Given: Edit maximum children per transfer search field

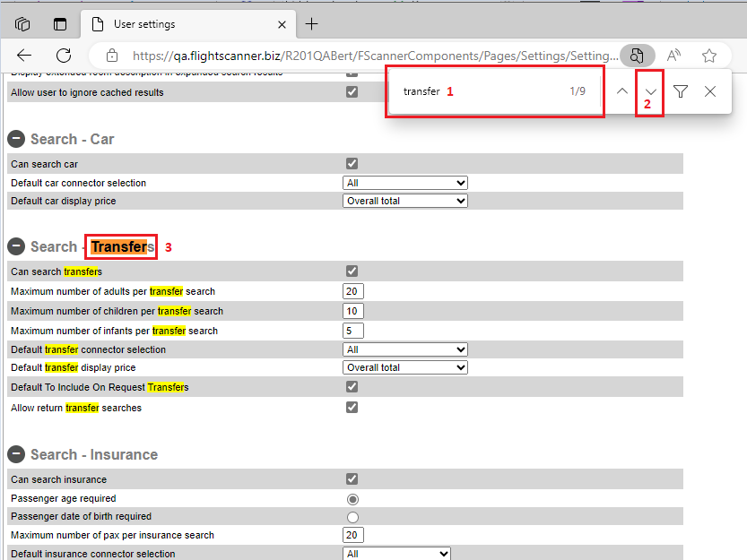Looking at the screenshot, I should (x=353, y=311).
